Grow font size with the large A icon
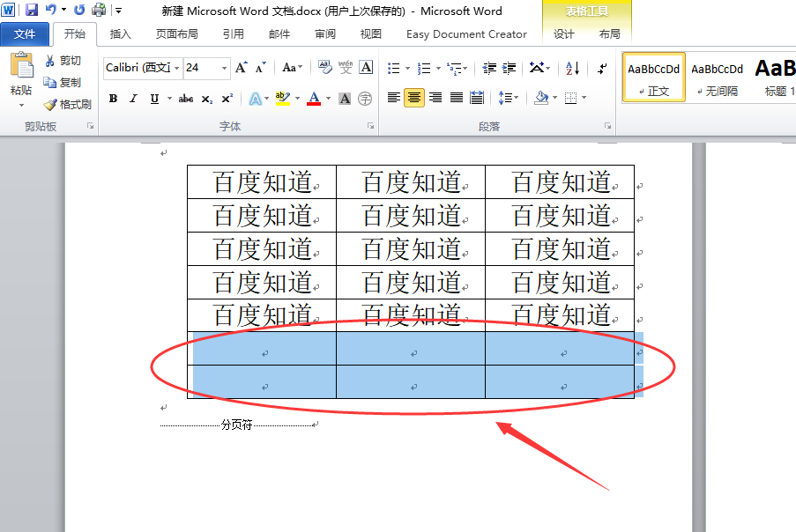 pos(242,68)
